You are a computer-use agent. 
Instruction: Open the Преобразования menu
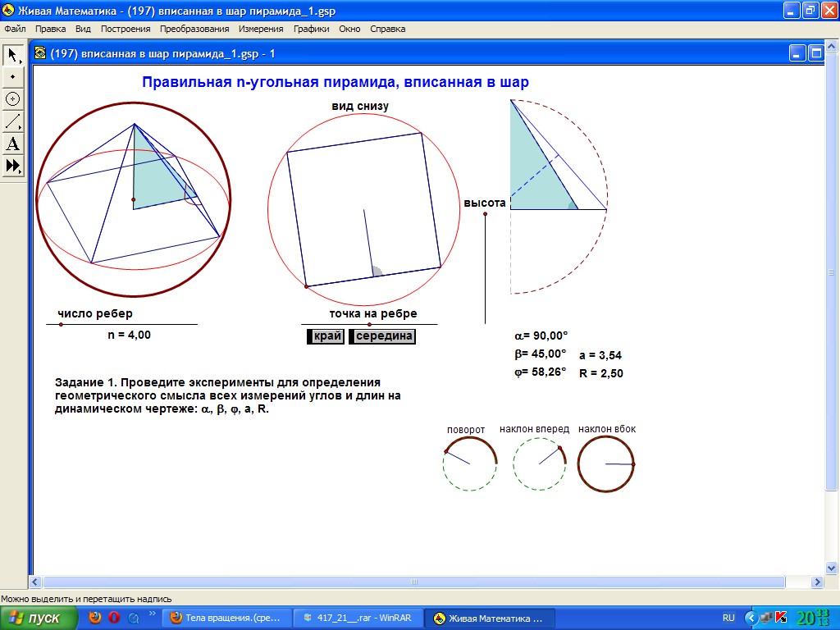click(x=194, y=29)
